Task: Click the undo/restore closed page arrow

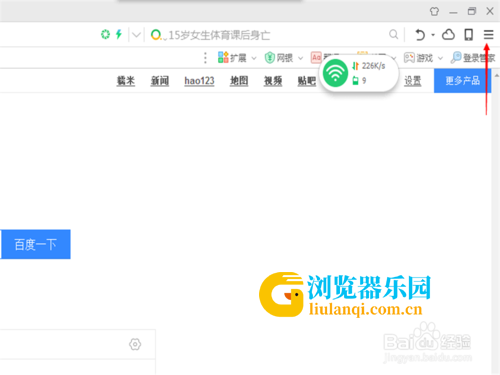Action: point(420,35)
